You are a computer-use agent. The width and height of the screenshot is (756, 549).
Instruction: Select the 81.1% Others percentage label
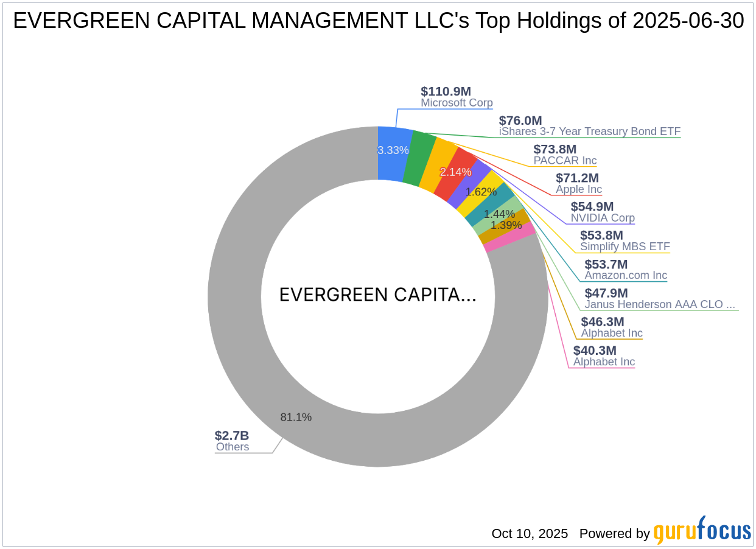(296, 418)
